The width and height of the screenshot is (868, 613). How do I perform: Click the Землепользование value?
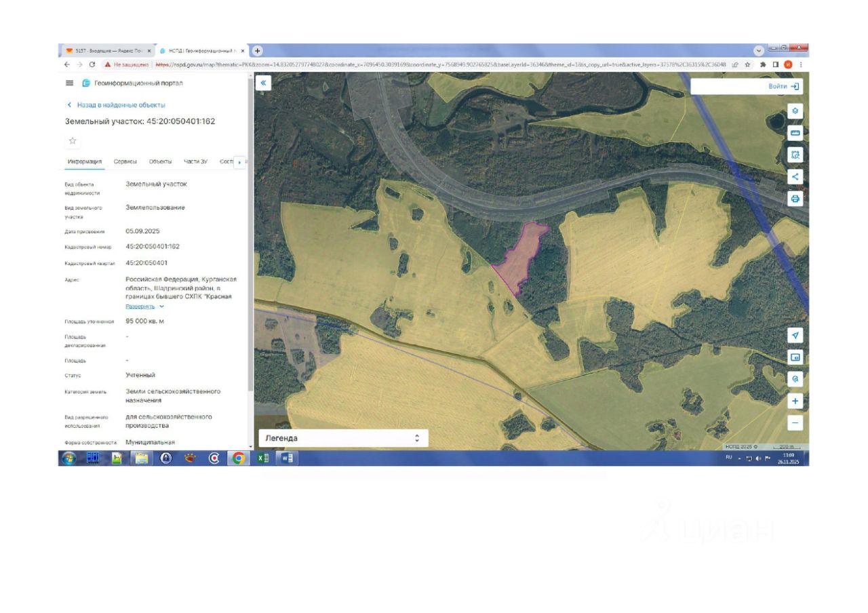(x=155, y=207)
